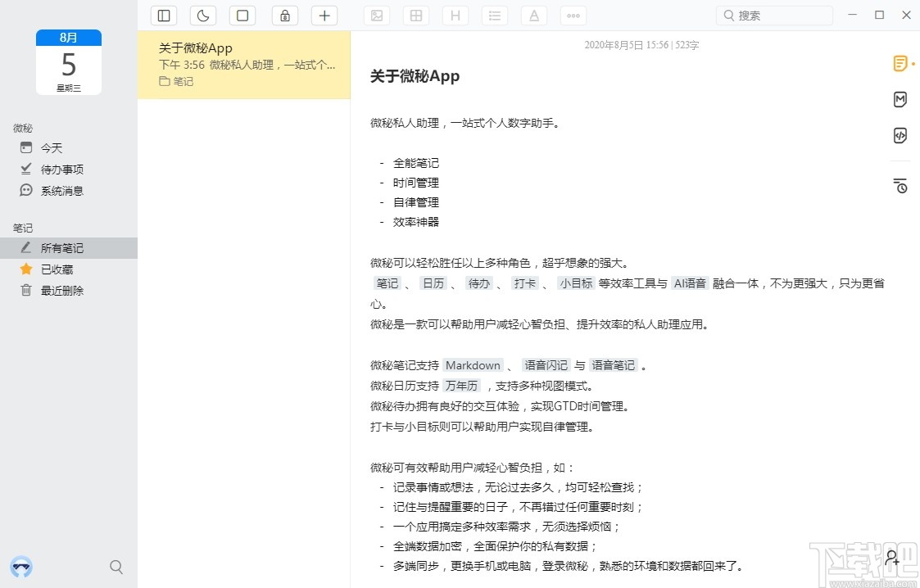The height and width of the screenshot is (588, 920).
Task: Toggle the sidebar panel layout icon
Action: tap(164, 16)
